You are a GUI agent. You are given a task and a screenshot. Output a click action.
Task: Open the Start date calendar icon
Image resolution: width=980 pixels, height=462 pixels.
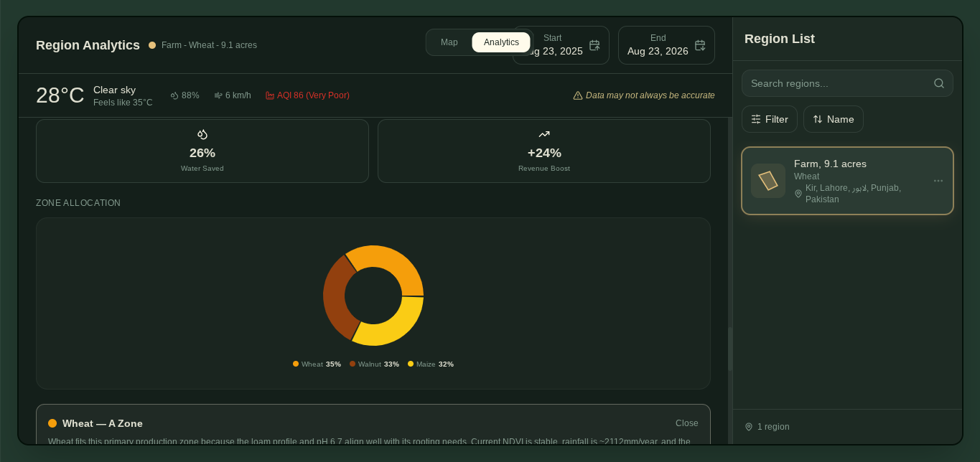[x=594, y=45]
